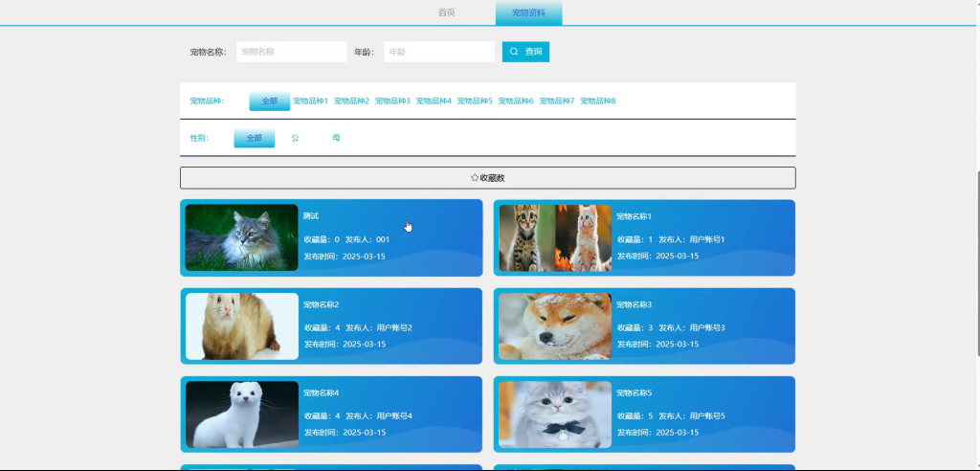The width and height of the screenshot is (980, 471).
Task: Click the magnifier icon in 查询 button
Action: [514, 52]
